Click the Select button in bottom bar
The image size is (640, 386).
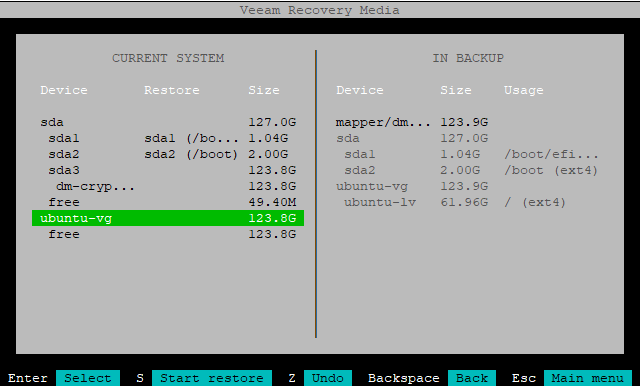88,378
